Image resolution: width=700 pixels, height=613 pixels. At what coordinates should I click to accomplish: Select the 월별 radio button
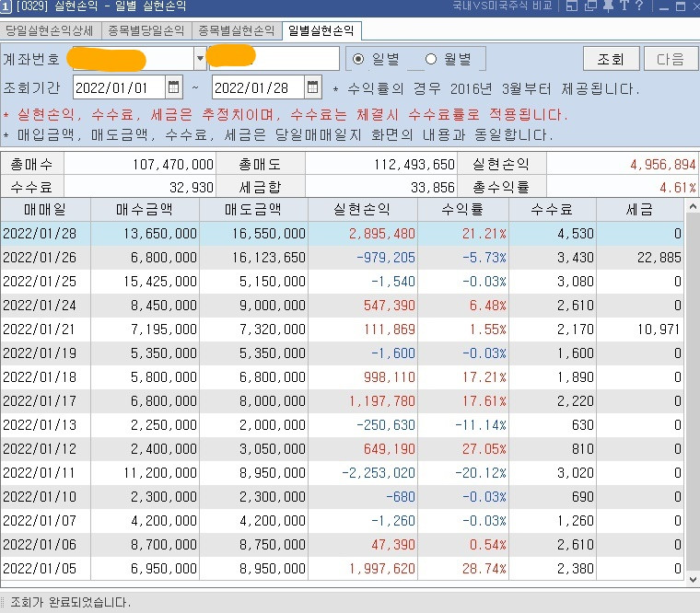[x=431, y=59]
